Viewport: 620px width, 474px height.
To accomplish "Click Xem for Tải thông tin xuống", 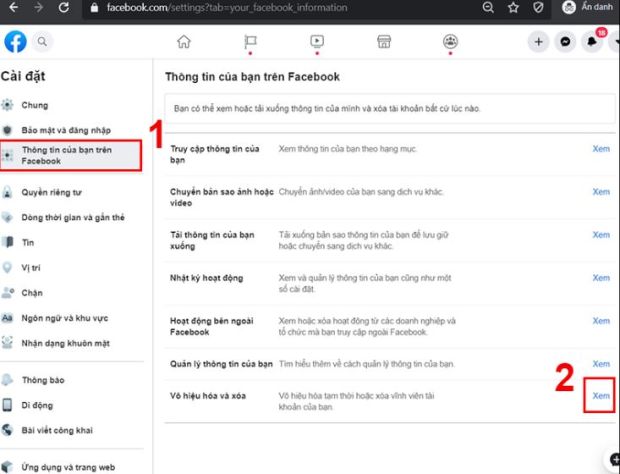I will (x=601, y=235).
